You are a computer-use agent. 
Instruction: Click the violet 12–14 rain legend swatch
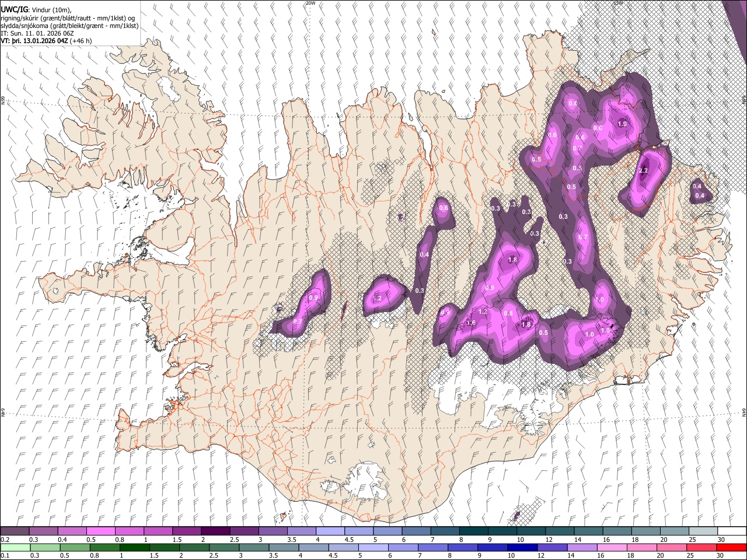click(x=551, y=547)
